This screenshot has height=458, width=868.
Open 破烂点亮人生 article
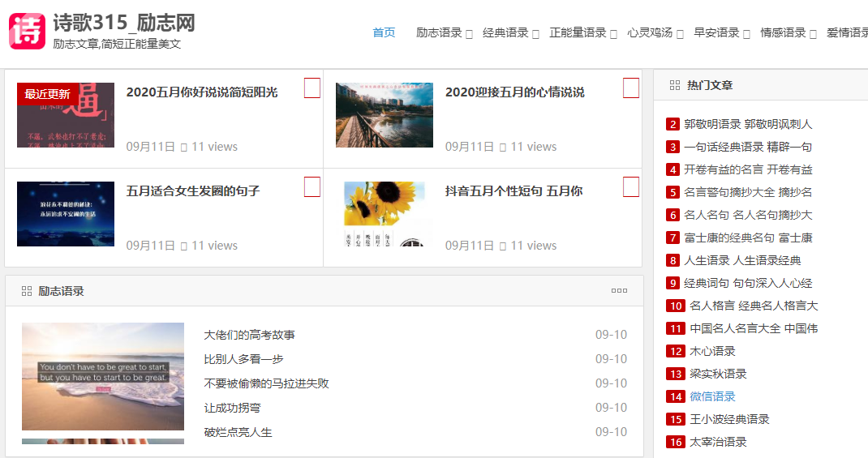[x=238, y=432]
